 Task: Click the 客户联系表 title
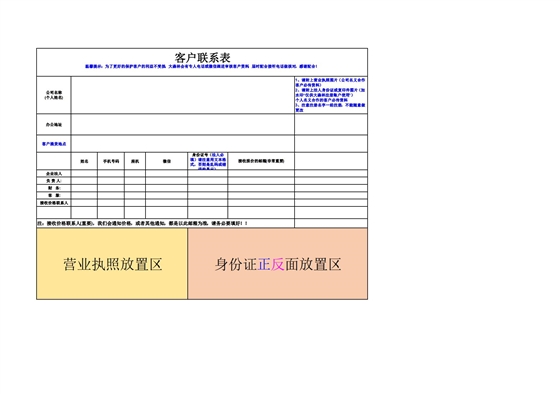(x=202, y=58)
